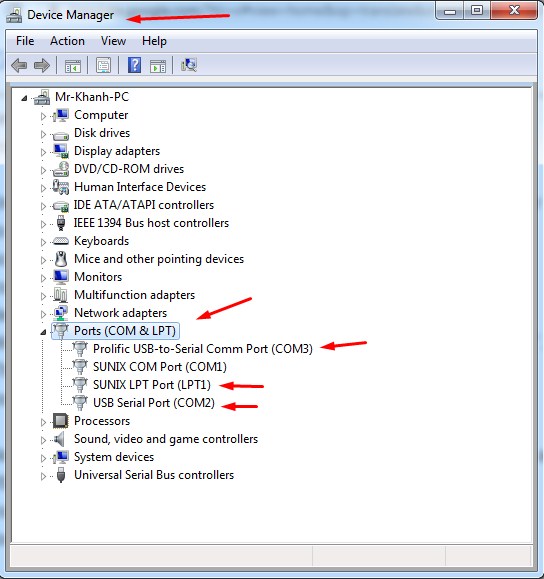
Task: Select USB Serial Port (COM2) entry
Action: point(154,402)
